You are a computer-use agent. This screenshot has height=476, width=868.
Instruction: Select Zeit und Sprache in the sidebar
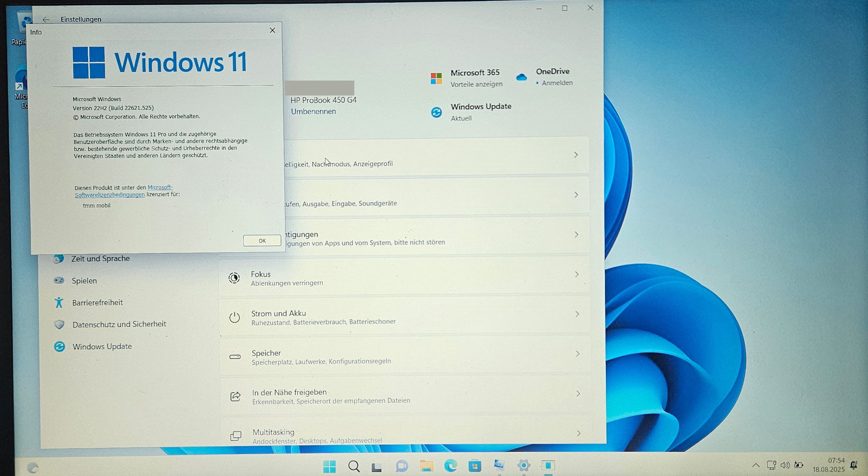pos(100,259)
